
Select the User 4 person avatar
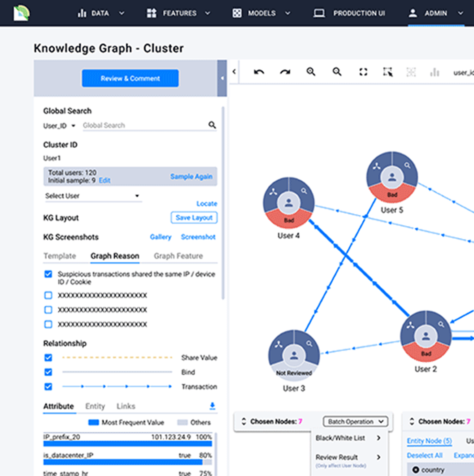289,203
